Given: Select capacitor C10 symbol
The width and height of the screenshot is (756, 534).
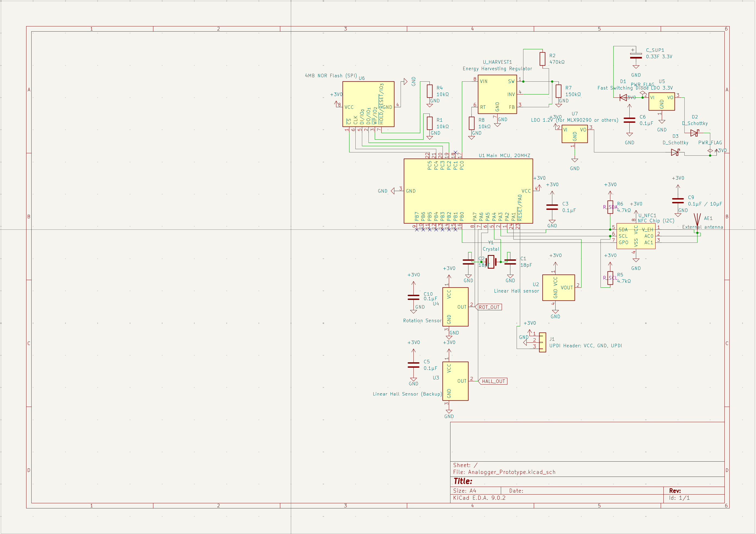Looking at the screenshot, I should 414,297.
